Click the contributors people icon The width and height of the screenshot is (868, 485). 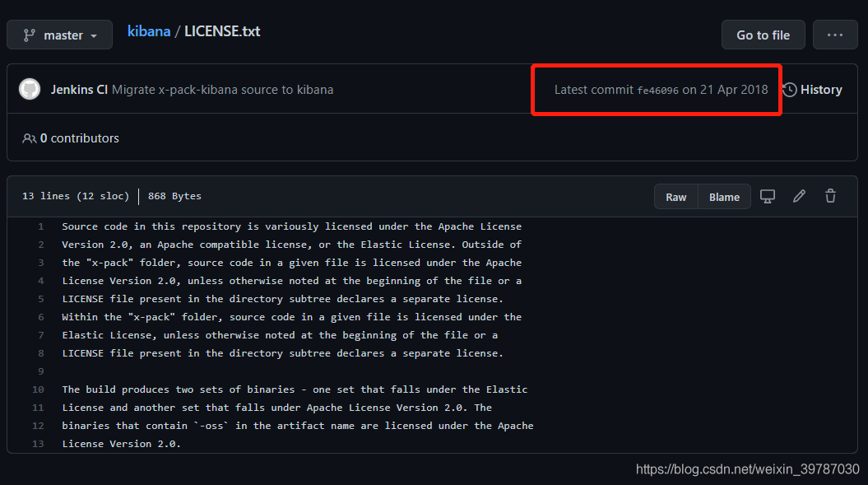click(30, 138)
